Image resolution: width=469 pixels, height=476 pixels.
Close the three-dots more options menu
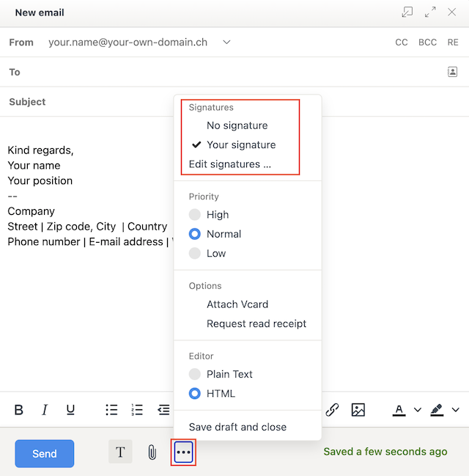click(x=183, y=452)
